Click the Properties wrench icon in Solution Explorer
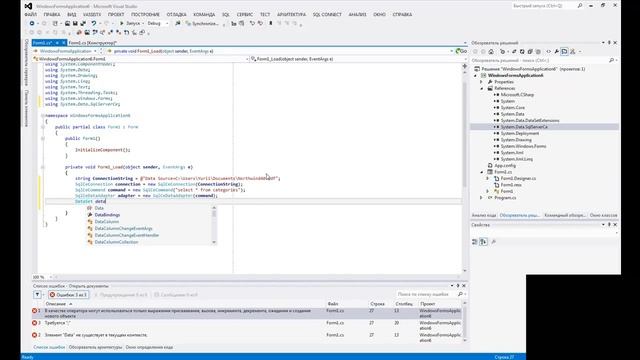The height and width of the screenshot is (360, 640). coord(556,51)
